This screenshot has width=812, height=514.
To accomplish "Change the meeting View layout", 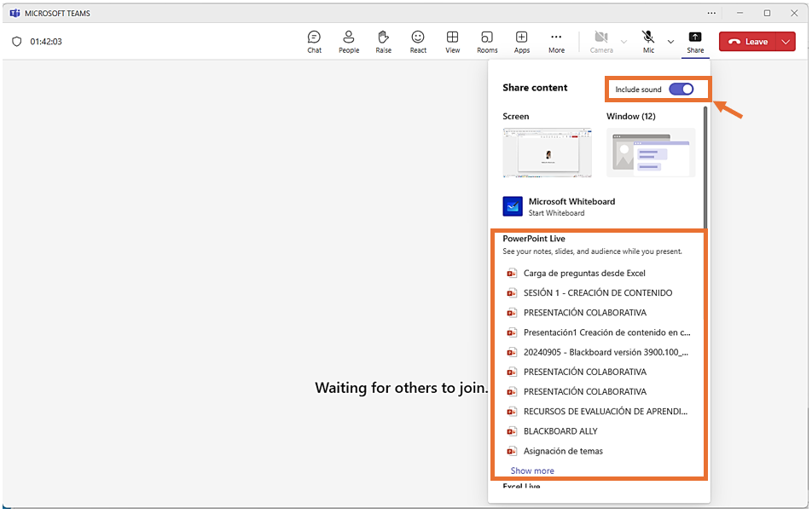I will point(453,42).
